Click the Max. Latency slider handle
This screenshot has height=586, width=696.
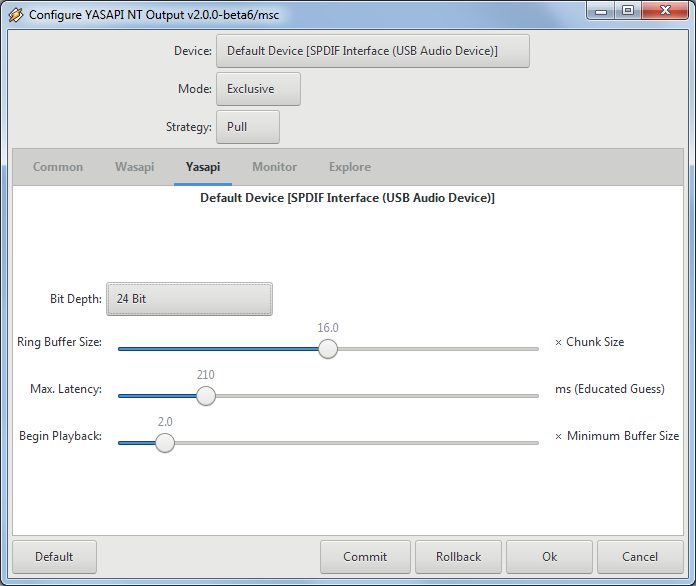205,396
